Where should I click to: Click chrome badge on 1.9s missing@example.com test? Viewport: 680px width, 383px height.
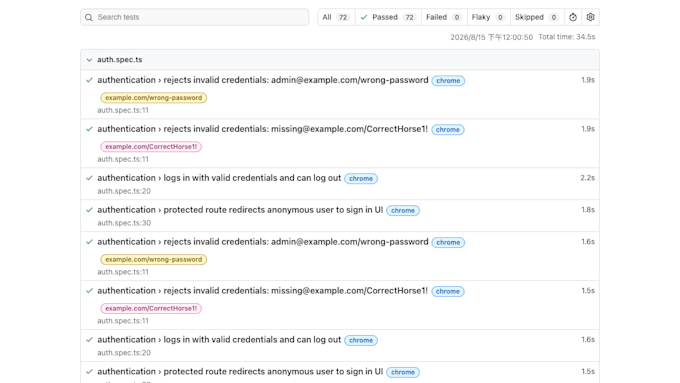[x=448, y=130]
